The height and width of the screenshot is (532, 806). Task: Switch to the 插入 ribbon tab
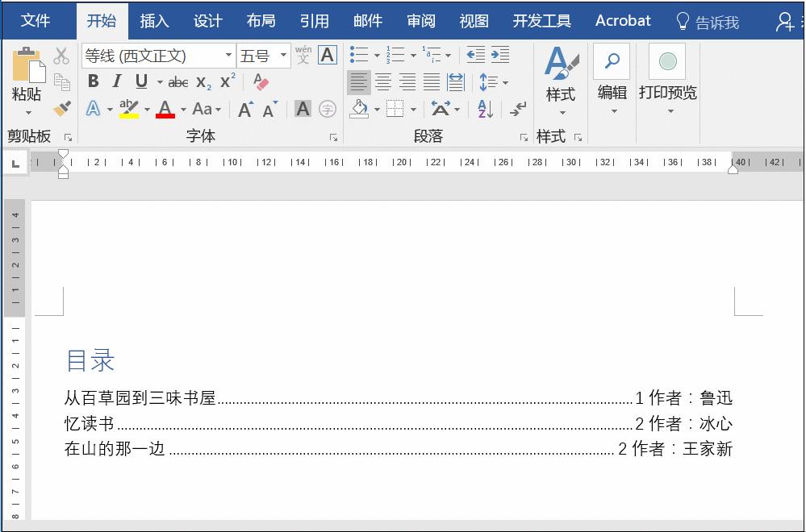pyautogui.click(x=153, y=21)
